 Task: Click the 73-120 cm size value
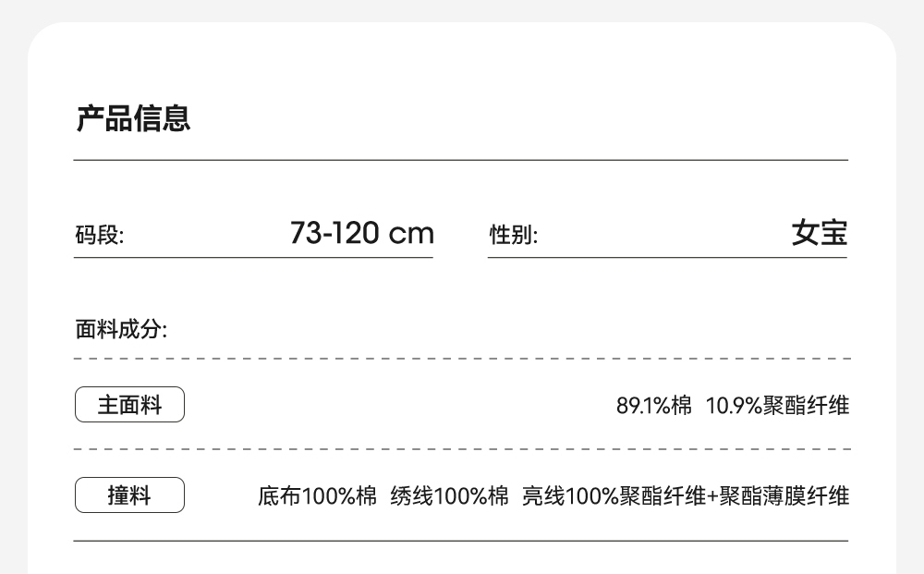pyautogui.click(x=361, y=233)
